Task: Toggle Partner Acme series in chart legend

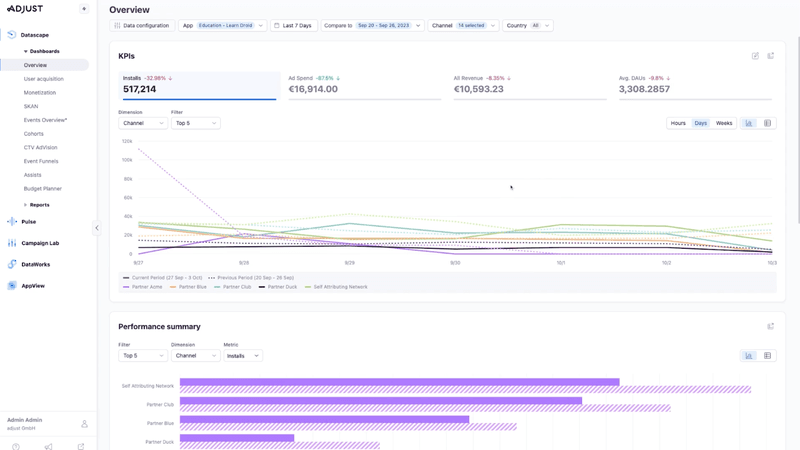Action: (143, 287)
